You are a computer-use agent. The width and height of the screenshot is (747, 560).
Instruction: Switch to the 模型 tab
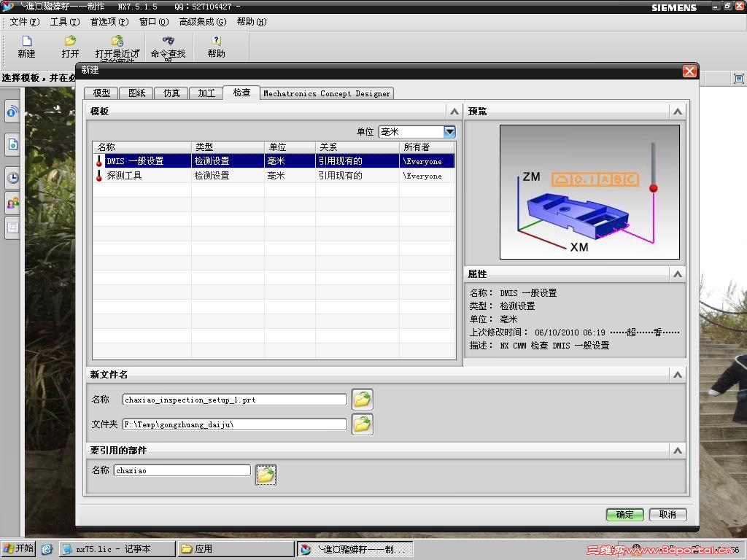[x=101, y=93]
